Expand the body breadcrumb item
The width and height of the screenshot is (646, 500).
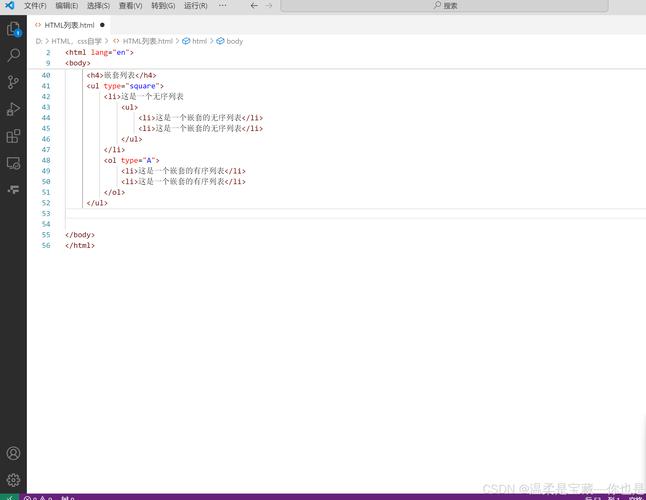tap(234, 41)
